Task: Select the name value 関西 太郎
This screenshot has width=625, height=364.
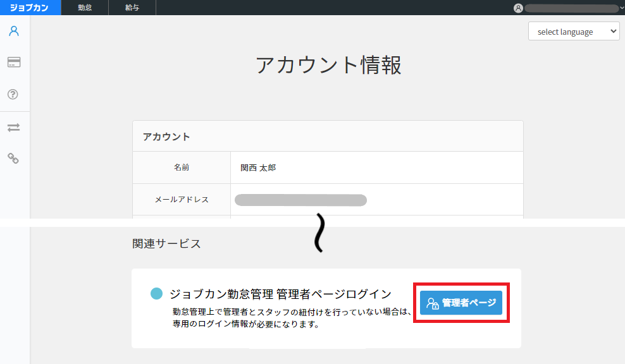Action: coord(258,167)
